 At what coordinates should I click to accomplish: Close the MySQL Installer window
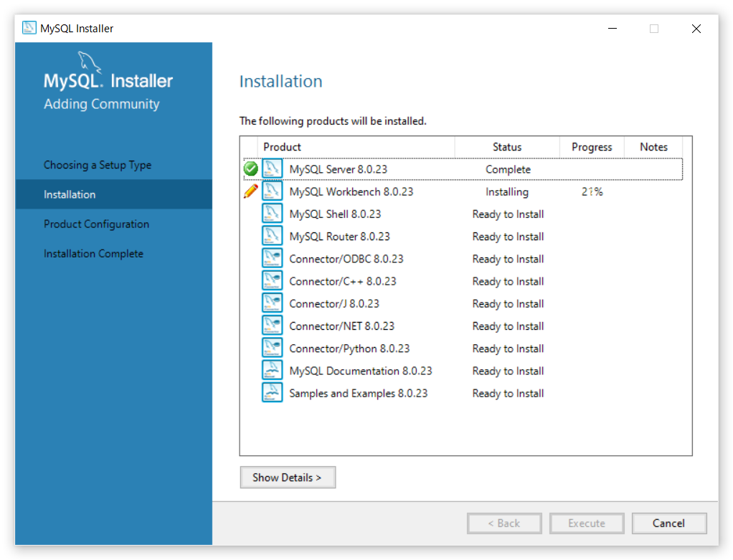point(696,29)
